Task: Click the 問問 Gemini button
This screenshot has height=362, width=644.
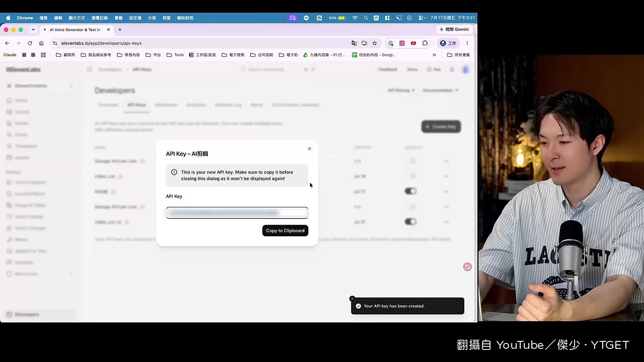Action: coord(454,30)
